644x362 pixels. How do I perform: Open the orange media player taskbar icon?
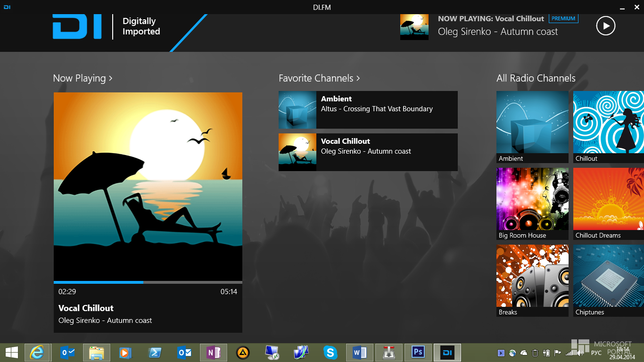126,353
